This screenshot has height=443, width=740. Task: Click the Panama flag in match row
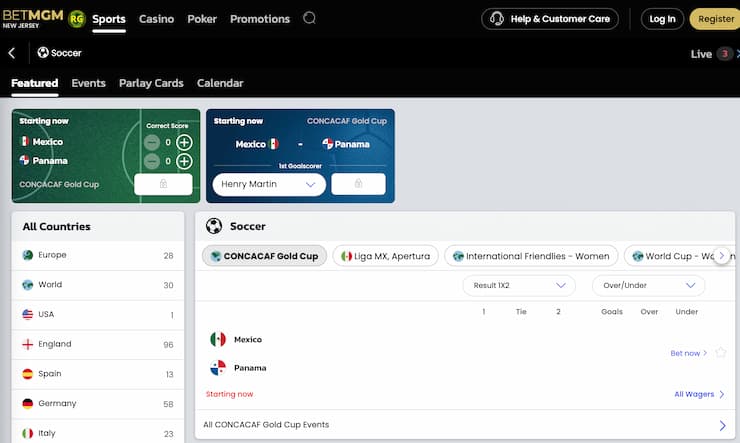pos(218,368)
